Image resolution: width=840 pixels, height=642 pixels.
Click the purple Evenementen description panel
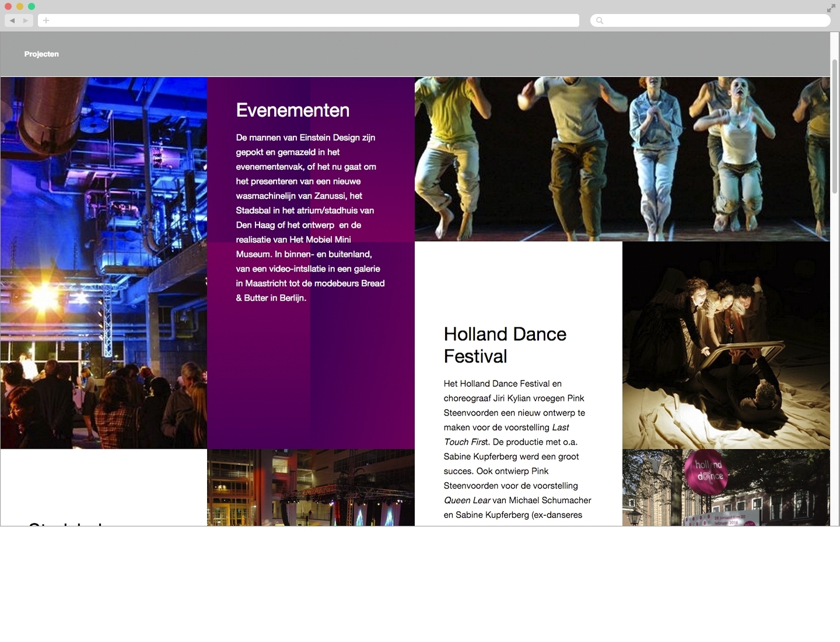tap(310, 374)
